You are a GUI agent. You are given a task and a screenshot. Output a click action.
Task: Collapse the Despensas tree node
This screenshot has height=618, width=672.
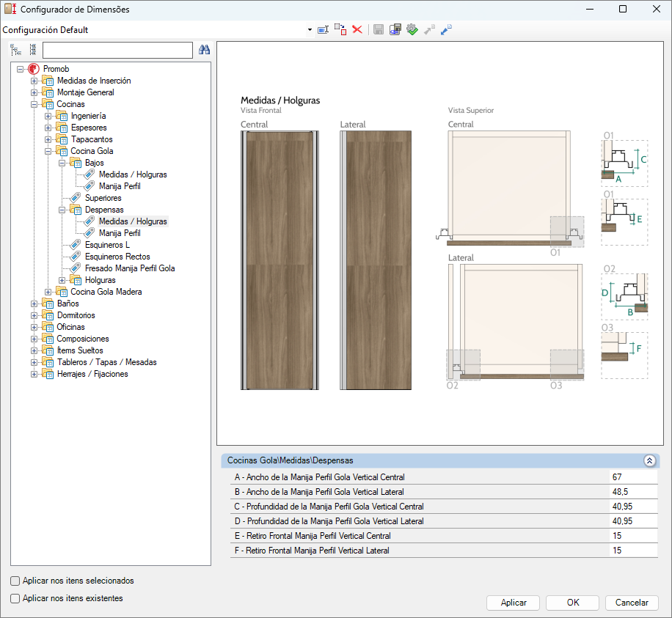62,210
